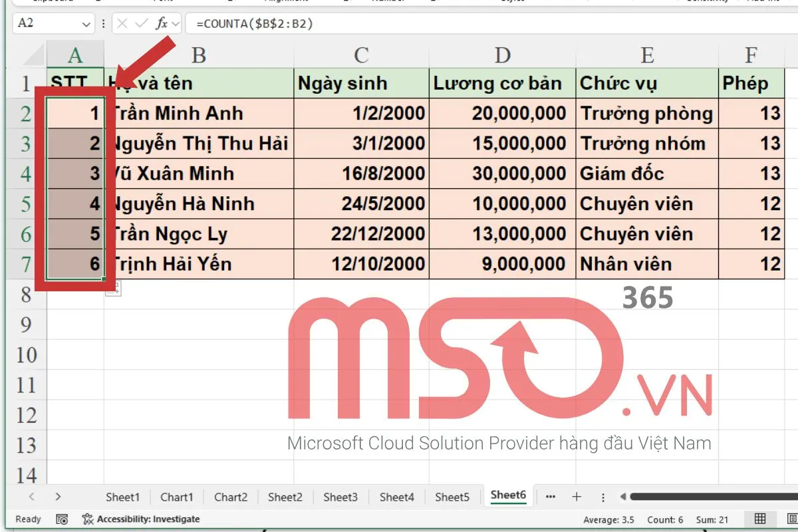798x532 pixels.
Task: Click the New Sheet plus icon
Action: (x=576, y=496)
